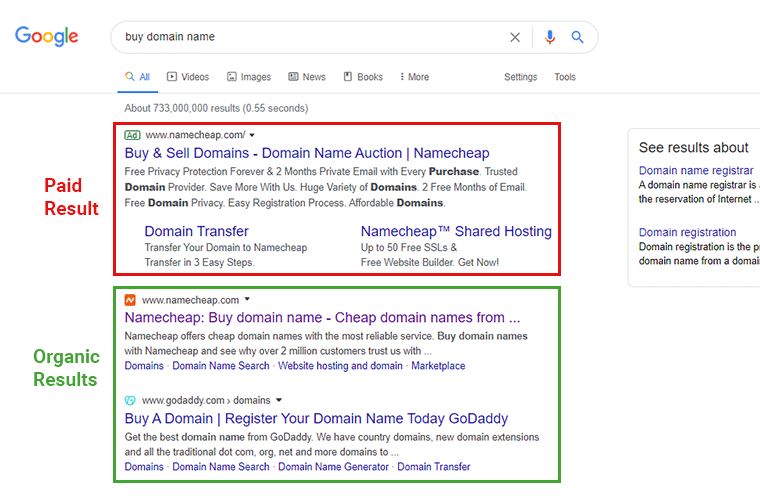Expand the dropdown arrow beside www.namecheap.com/ ad URL
Image resolution: width=760 pixels, height=496 pixels.
tap(252, 135)
